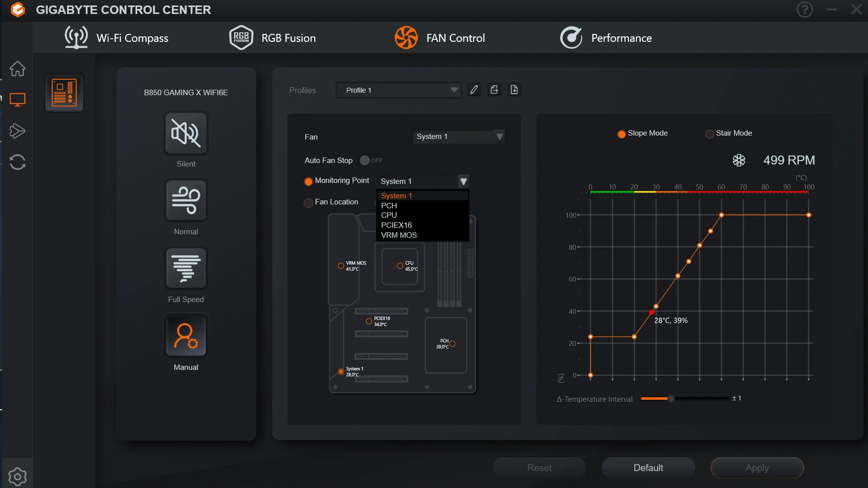The image size is (868, 488).
Task: Select the fan curve node at 30°C
Action: coord(656,307)
